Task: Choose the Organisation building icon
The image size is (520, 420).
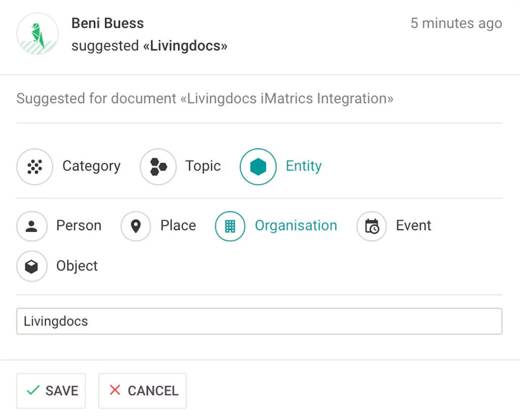Action: [230, 227]
